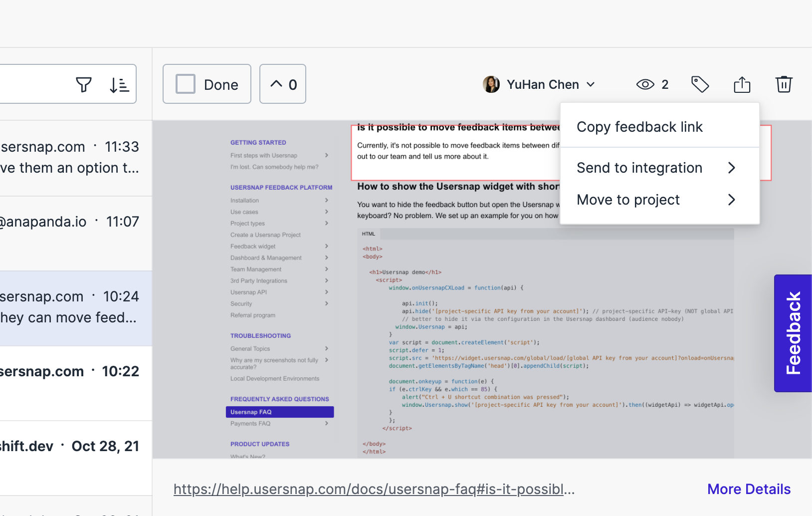
Task: Expand the Send to integration chevron
Action: tap(731, 168)
